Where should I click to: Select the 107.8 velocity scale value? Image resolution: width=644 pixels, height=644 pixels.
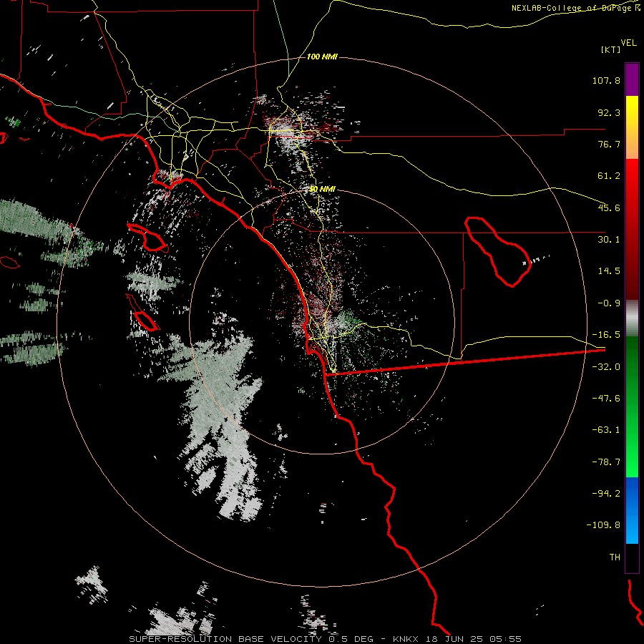[606, 80]
